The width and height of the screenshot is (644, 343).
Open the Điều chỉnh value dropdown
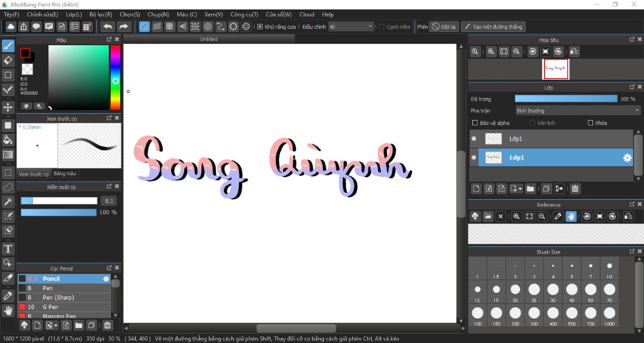pyautogui.click(x=351, y=26)
